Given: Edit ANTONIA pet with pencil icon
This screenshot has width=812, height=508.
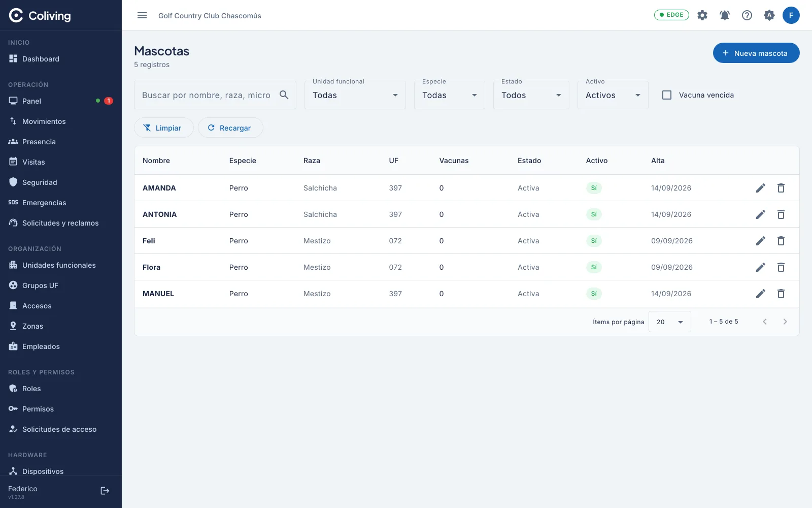Looking at the screenshot, I should coord(761,214).
